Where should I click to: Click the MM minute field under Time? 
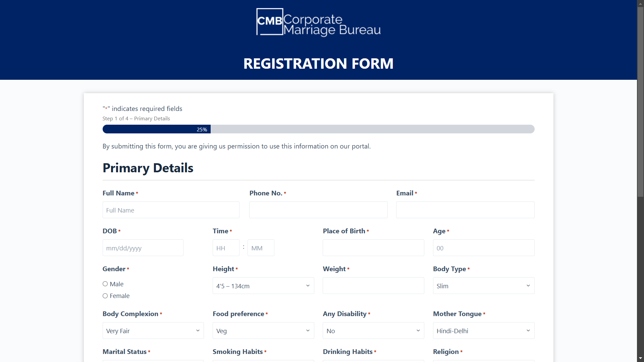[x=260, y=248]
